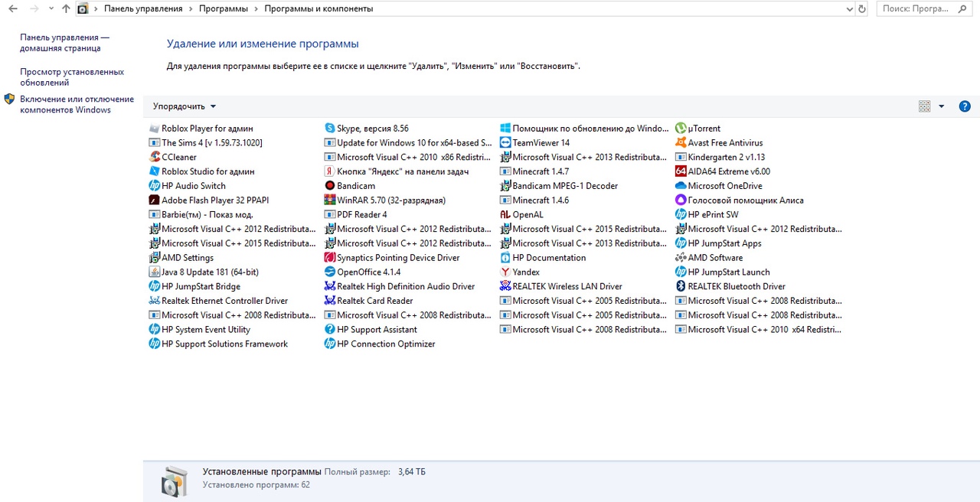The image size is (980, 502).
Task: Open the Упорядочить dropdown menu
Action: pos(185,106)
